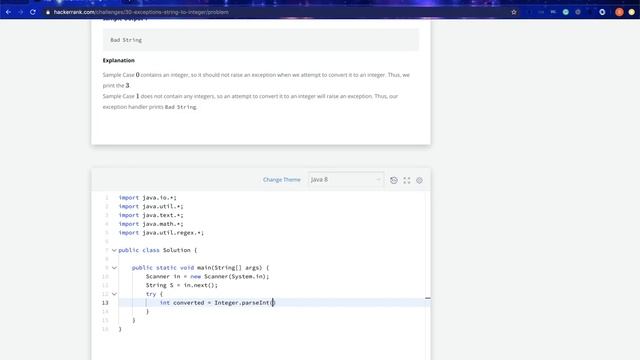Place cursor on import java.io line
This screenshot has width=640, height=360.
(x=148, y=198)
